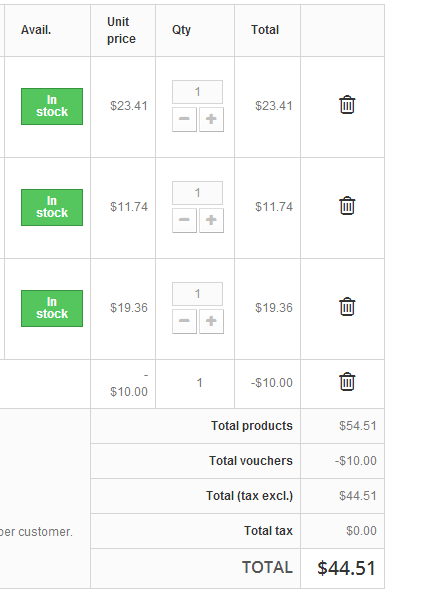The width and height of the screenshot is (426, 602).
Task: Increase quantity of the $23.41 item
Action: 211,119
